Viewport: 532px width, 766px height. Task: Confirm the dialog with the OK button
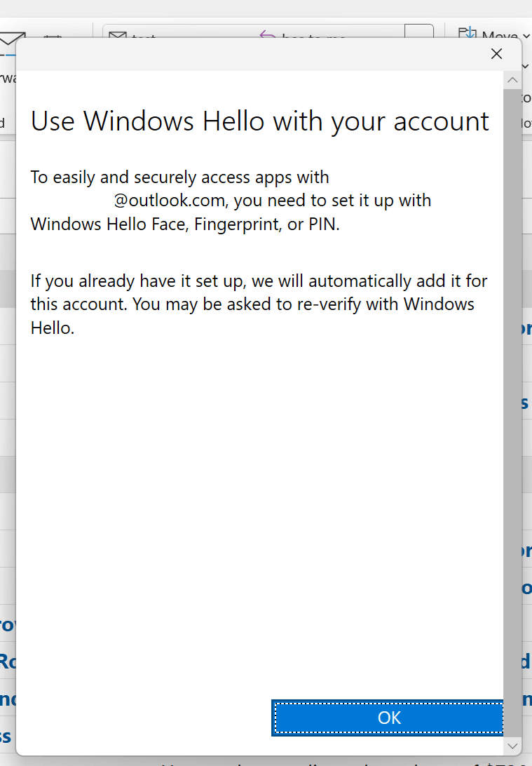click(x=388, y=718)
